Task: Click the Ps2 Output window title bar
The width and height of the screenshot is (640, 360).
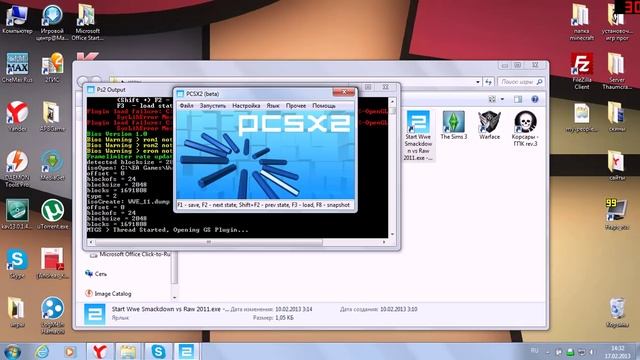Action: click(130, 89)
